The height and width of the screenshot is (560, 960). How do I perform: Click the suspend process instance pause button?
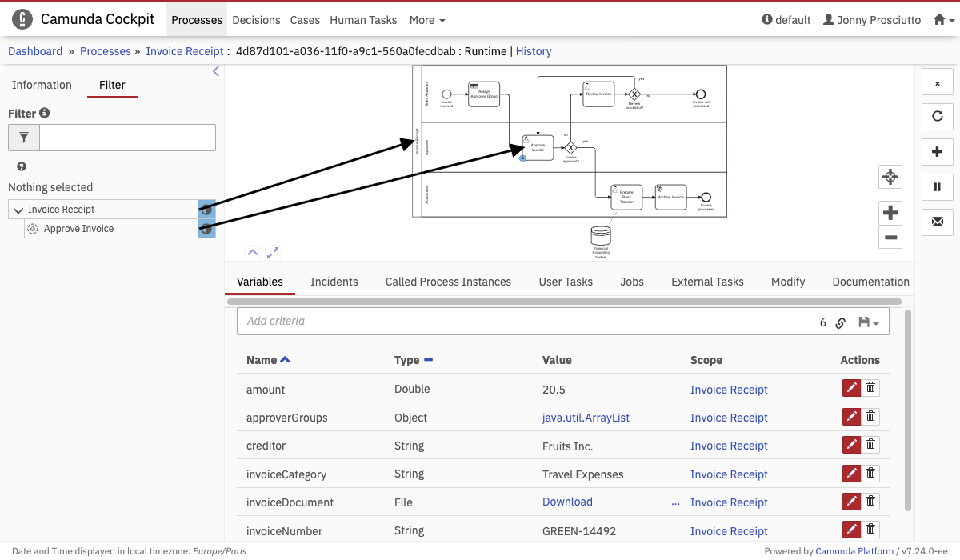point(937,186)
